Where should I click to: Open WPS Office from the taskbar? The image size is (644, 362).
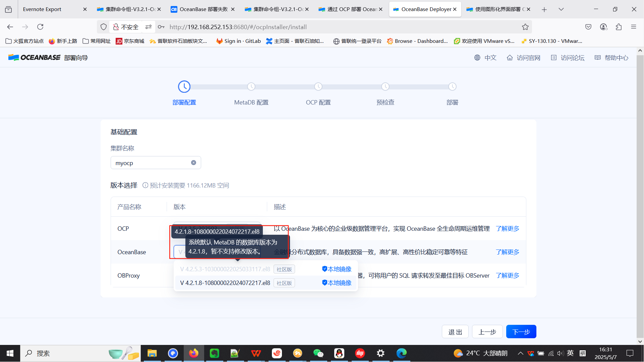point(256,353)
